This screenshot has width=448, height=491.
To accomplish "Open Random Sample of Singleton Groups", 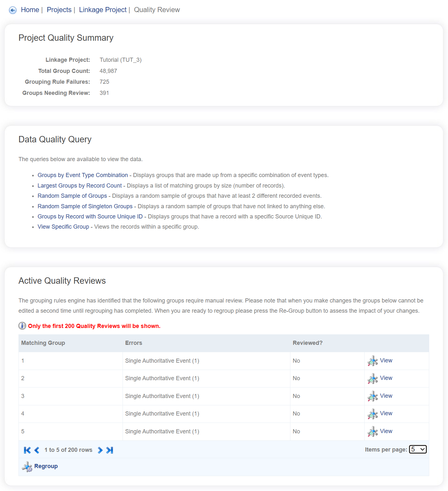I will 85,206.
